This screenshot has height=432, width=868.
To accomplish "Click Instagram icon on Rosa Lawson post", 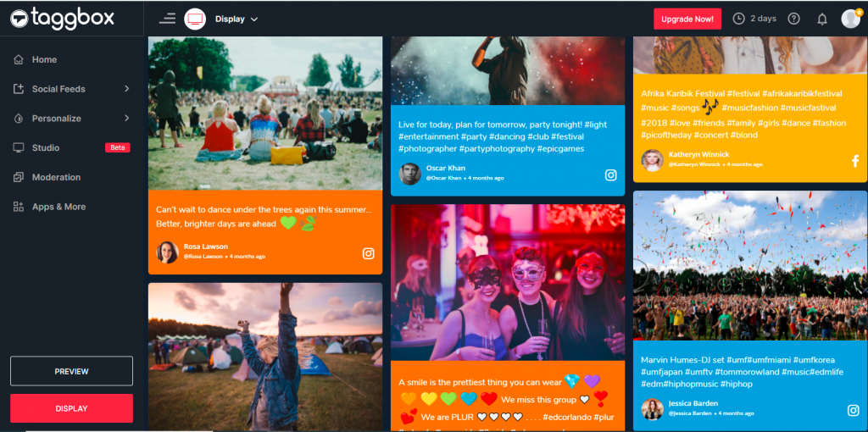I will [369, 253].
